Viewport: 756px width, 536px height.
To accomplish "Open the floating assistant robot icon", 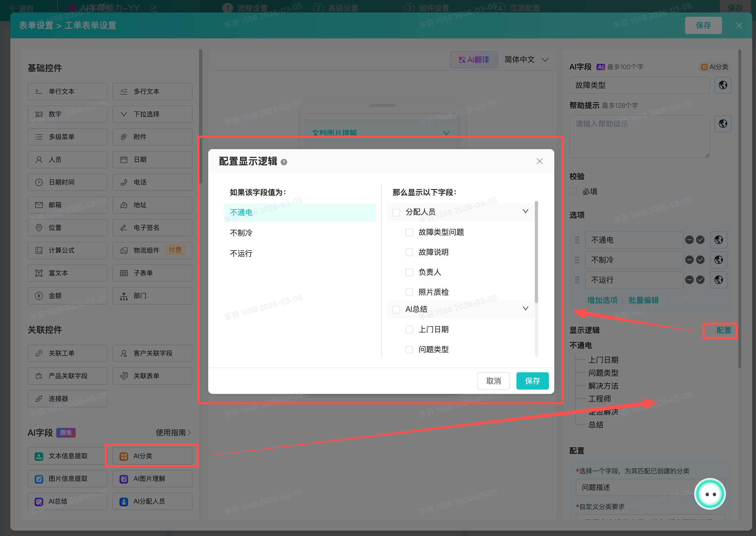I will [x=709, y=494].
